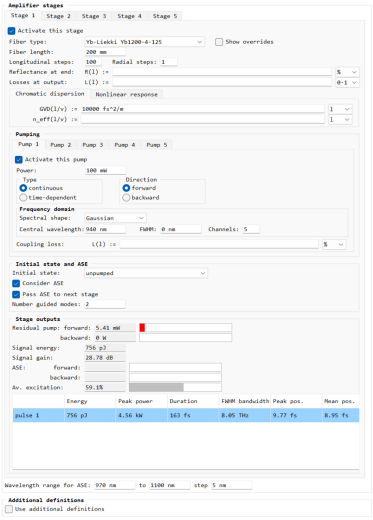Select the time-dependent pump type
Screen dimensions: 373x520
click(x=23, y=198)
